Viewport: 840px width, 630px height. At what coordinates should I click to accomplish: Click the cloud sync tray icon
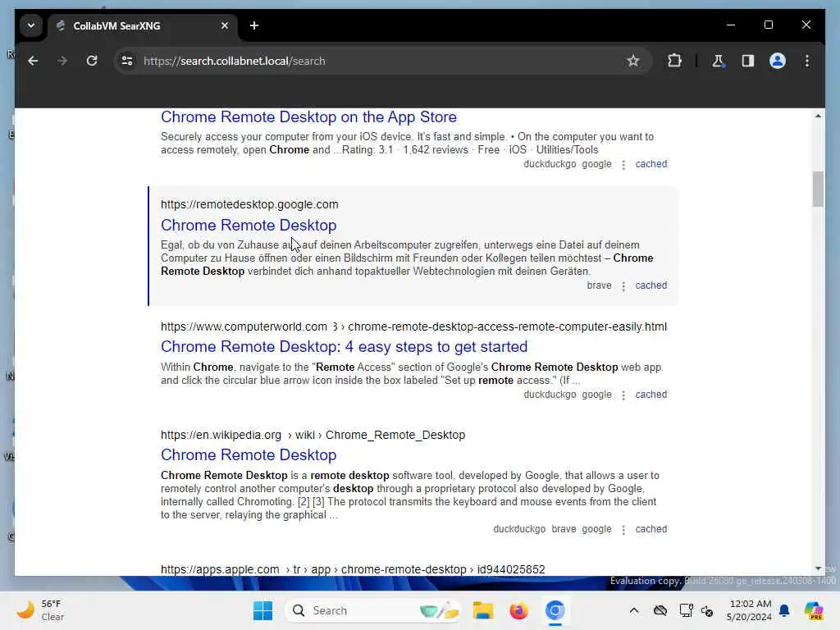(x=660, y=610)
